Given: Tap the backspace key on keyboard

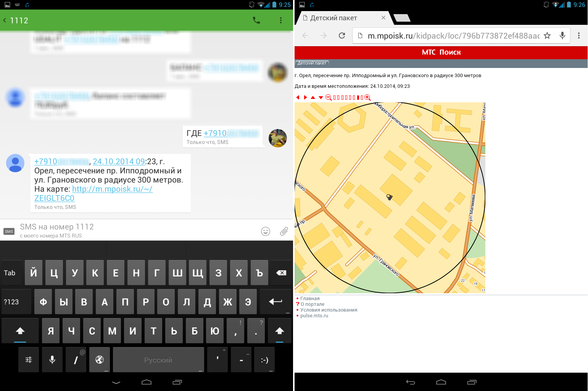Looking at the screenshot, I should 281,273.
